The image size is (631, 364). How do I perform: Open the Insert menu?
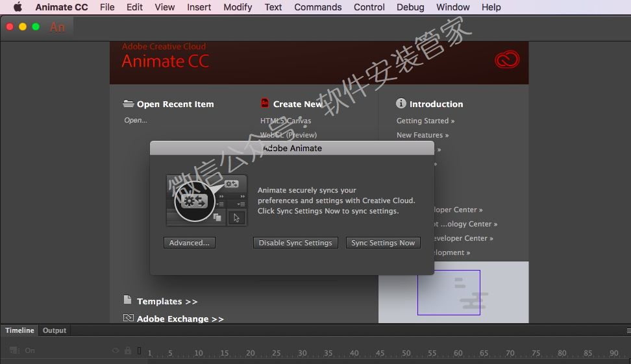(x=199, y=7)
